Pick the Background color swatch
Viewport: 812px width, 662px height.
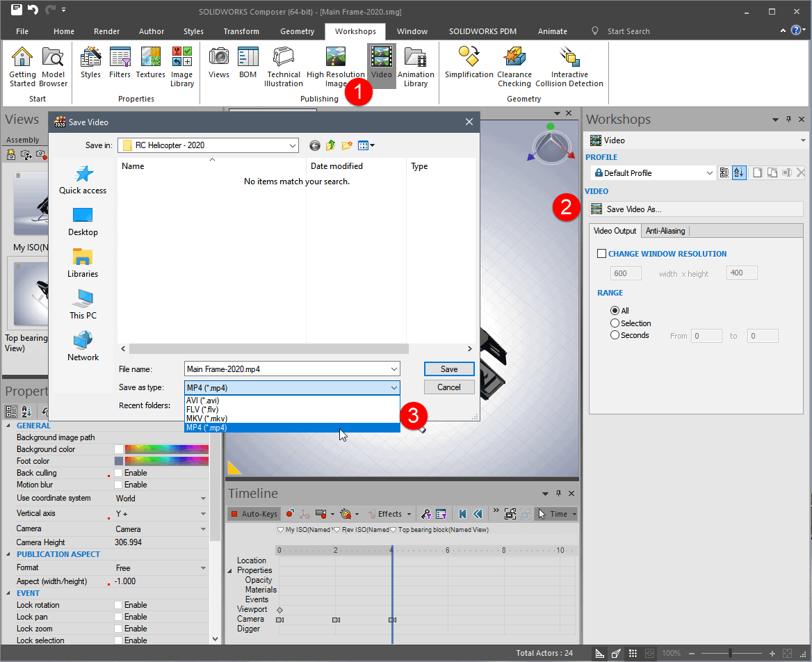pos(119,450)
